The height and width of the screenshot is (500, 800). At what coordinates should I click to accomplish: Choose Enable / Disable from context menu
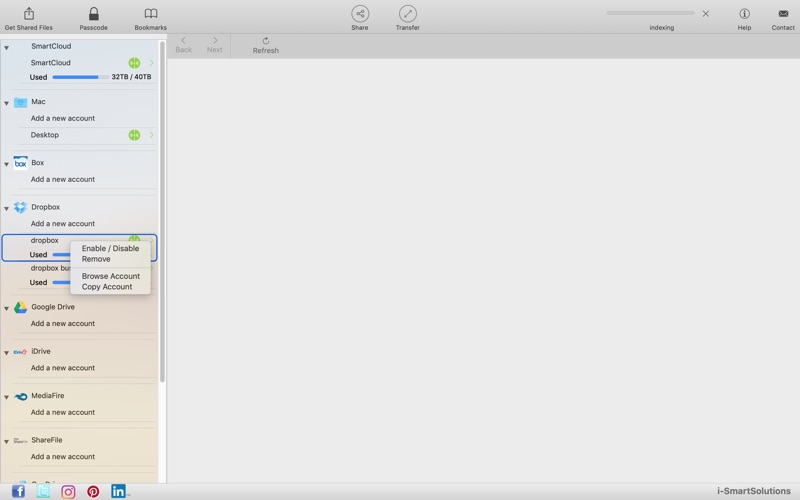pyautogui.click(x=110, y=248)
